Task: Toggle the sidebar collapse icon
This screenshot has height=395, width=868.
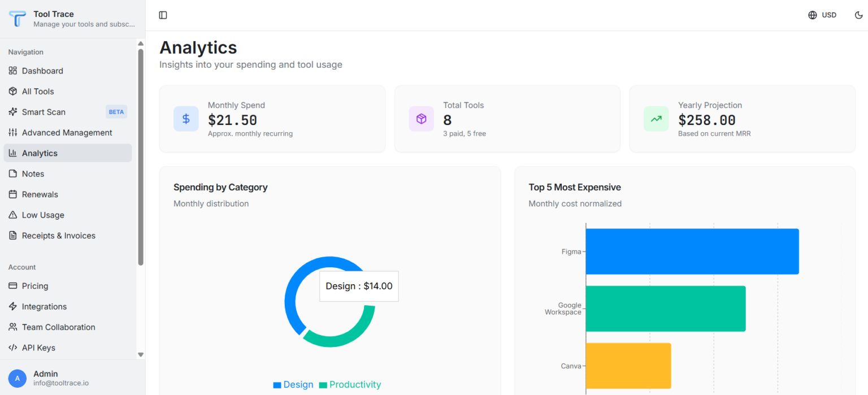Action: [163, 15]
